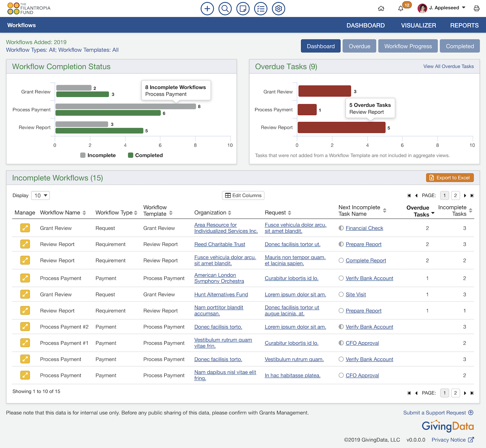Open the notes icon in the top toolbar
The width and height of the screenshot is (486, 448).
242,8
